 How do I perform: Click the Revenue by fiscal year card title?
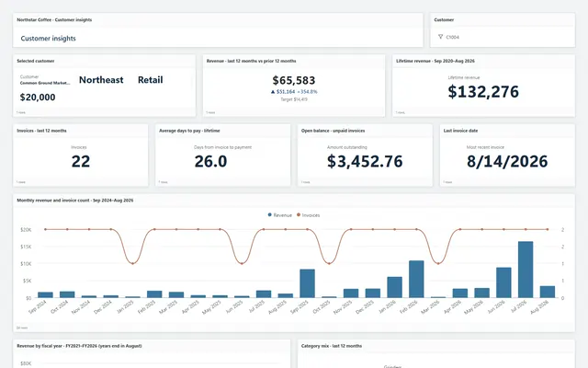click(x=79, y=346)
